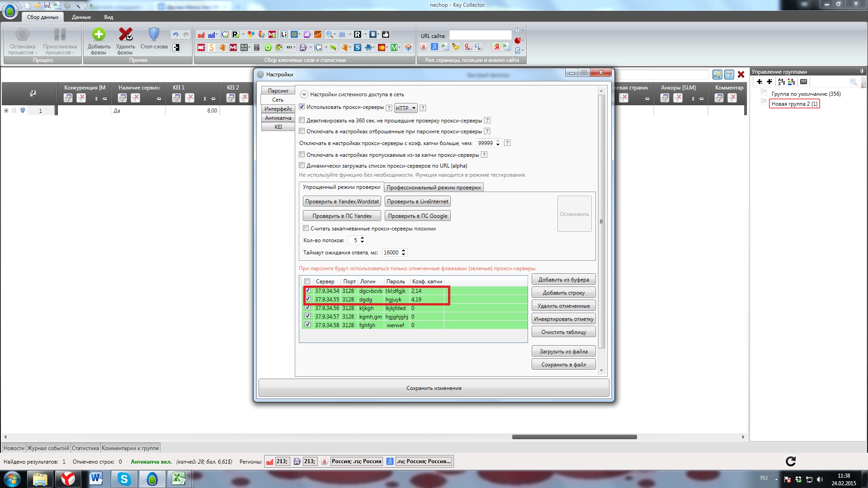The width and height of the screenshot is (868, 488).
Task: Click Удалить отмеченные button
Action: coord(563,306)
